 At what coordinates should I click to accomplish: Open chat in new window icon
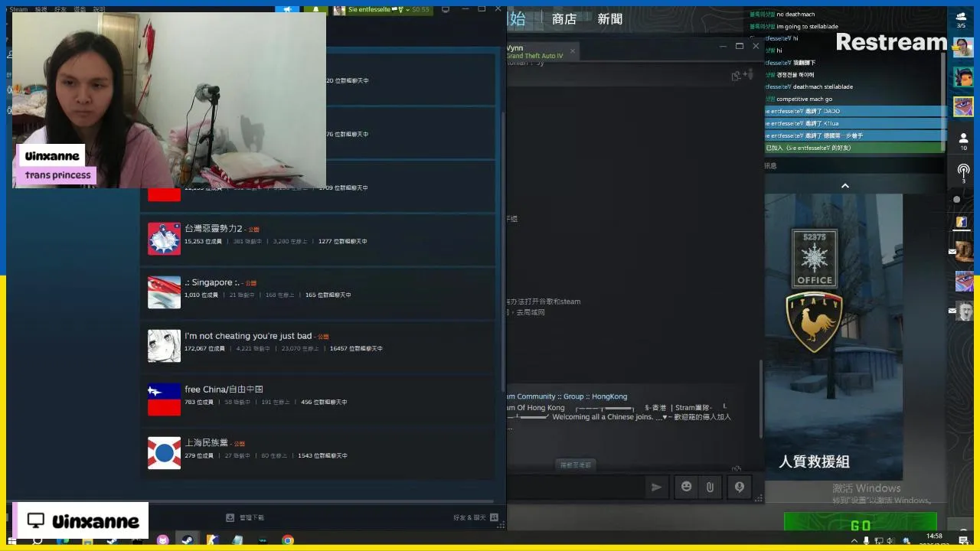[736, 75]
